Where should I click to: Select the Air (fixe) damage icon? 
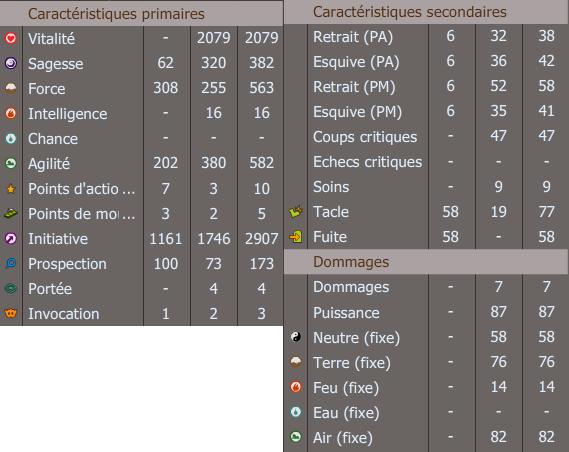[x=296, y=436]
